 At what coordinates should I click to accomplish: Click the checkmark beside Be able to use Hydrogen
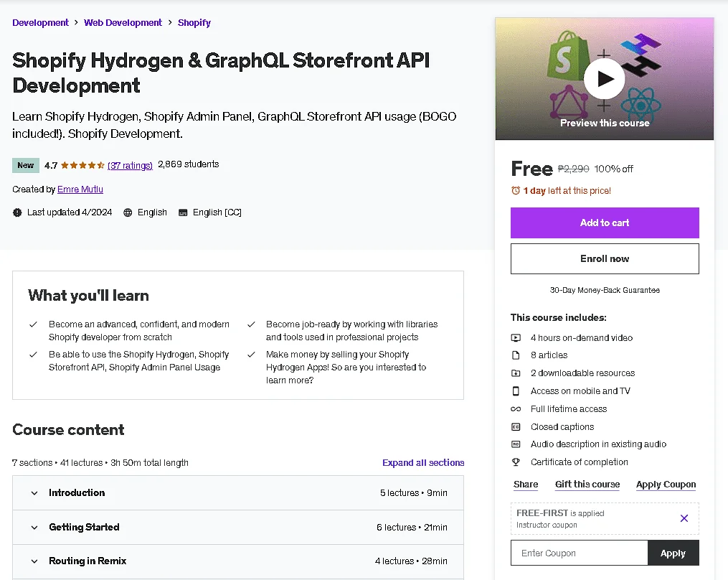[33, 355]
